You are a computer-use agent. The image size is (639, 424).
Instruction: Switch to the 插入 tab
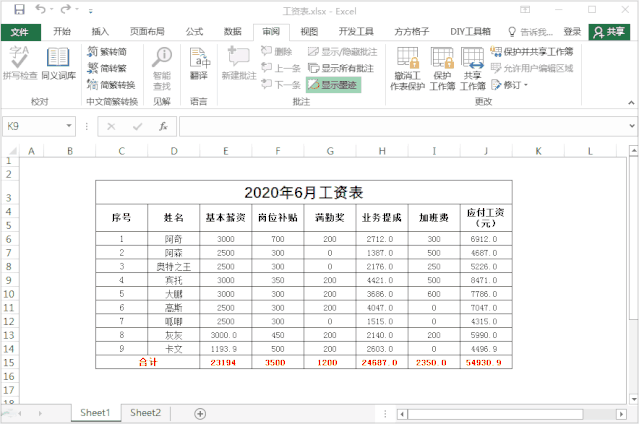tap(100, 31)
